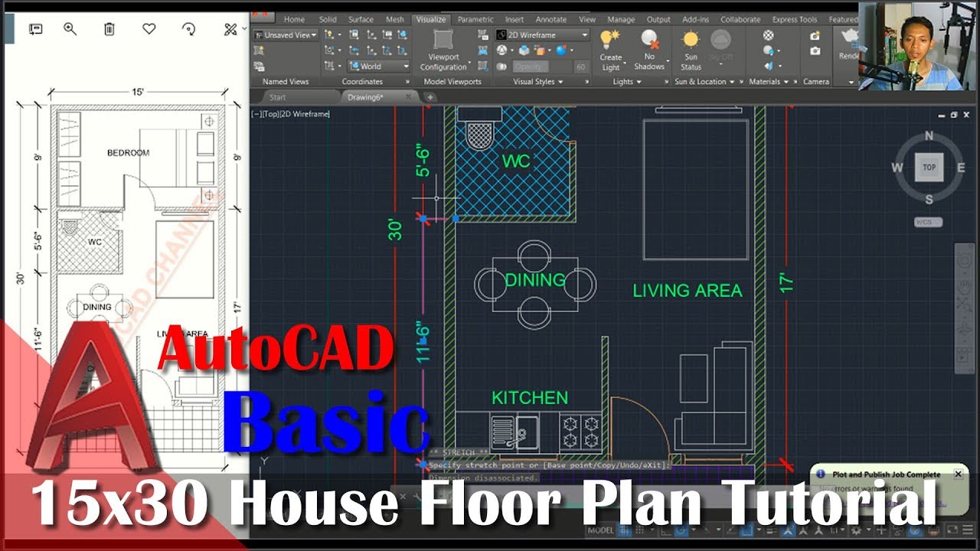Click the Named viewports icon
The height and width of the screenshot is (551, 980).
point(483,35)
